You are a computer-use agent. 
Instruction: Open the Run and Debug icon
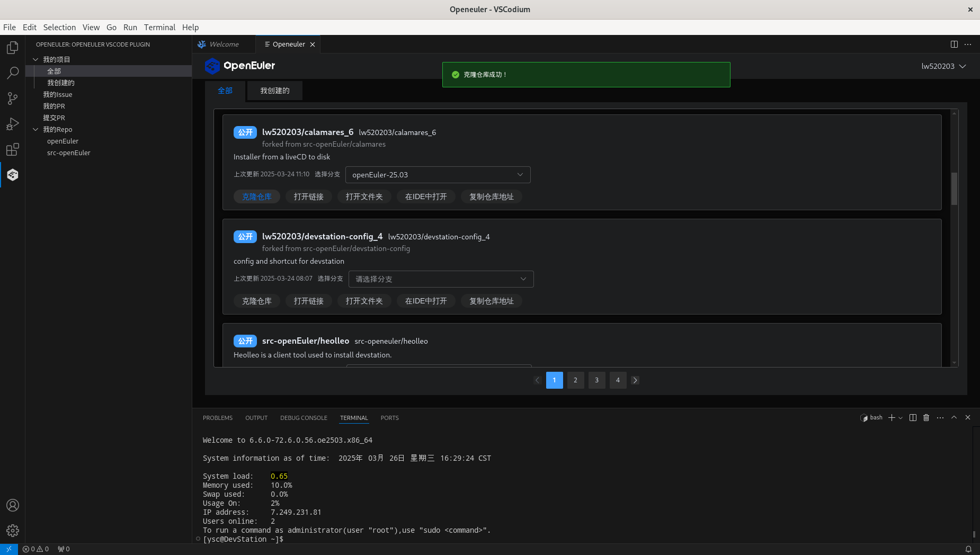(x=13, y=124)
